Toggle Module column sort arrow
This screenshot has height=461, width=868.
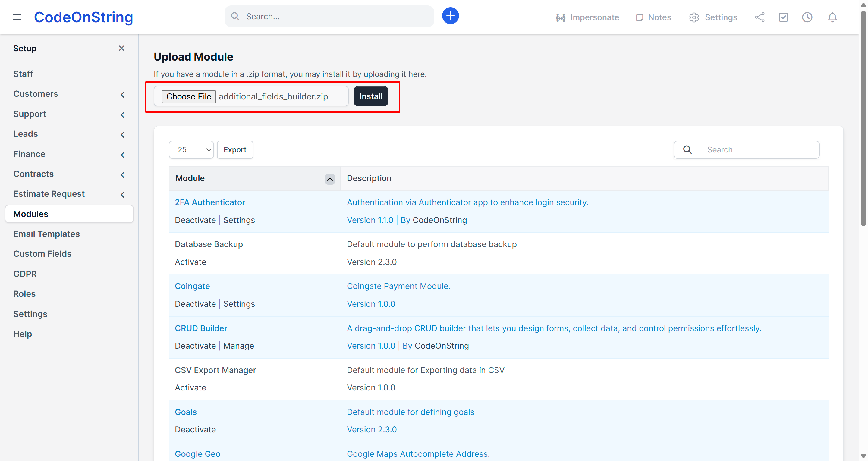point(329,179)
